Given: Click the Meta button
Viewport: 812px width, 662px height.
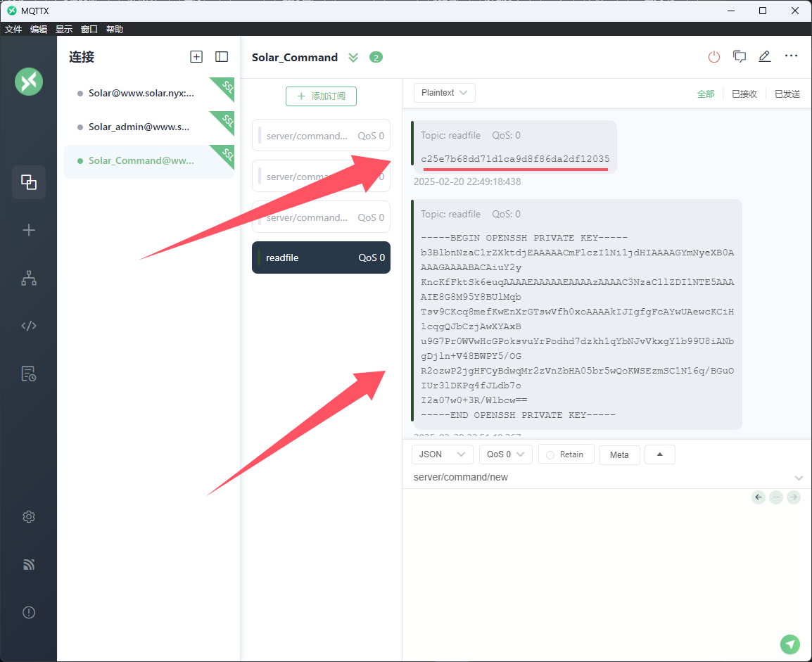Looking at the screenshot, I should click(x=619, y=455).
